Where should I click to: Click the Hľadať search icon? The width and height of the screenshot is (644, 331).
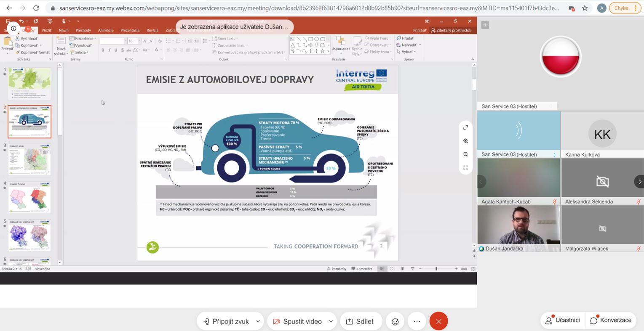[x=399, y=38]
